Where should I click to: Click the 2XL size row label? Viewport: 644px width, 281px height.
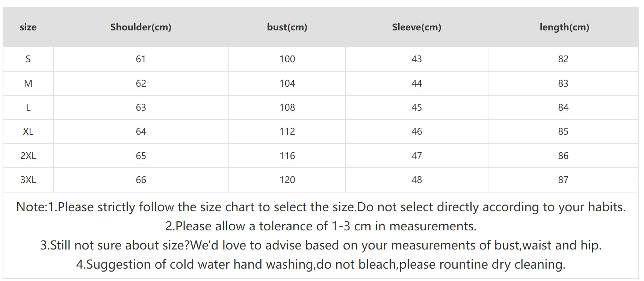28,156
